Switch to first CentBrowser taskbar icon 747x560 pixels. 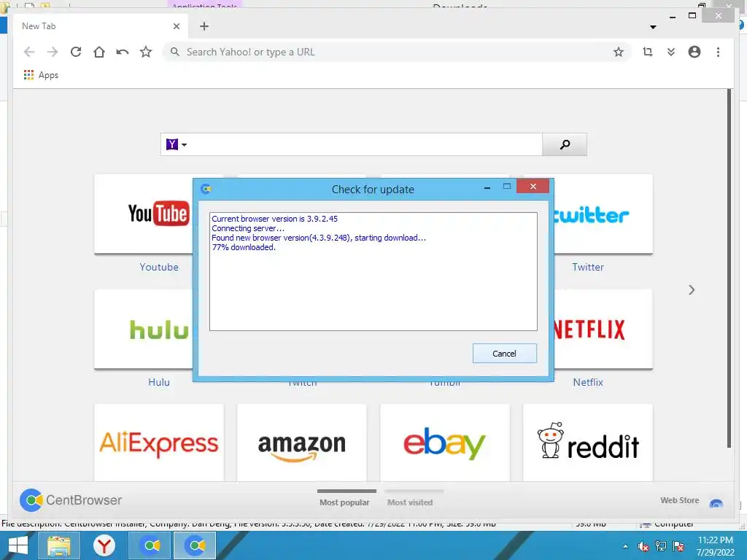point(150,545)
